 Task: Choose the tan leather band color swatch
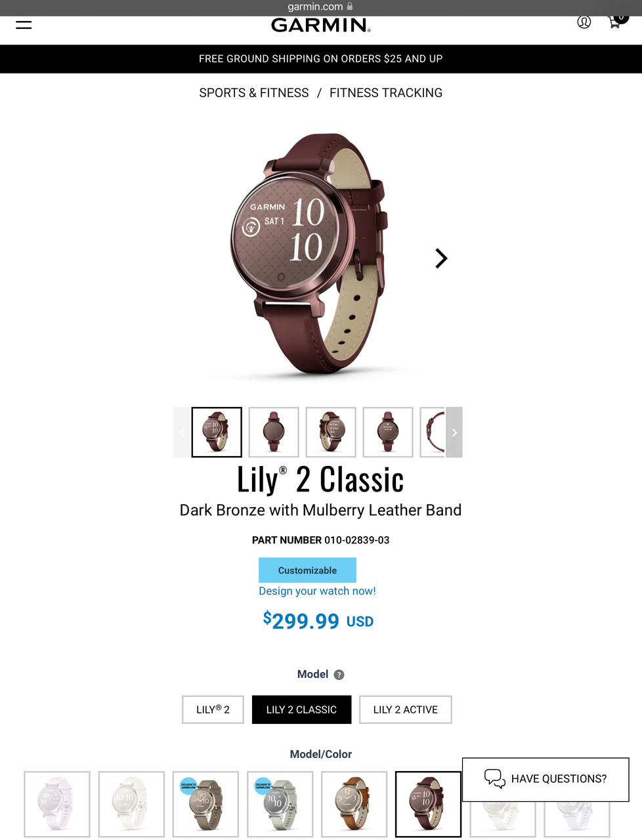click(354, 804)
